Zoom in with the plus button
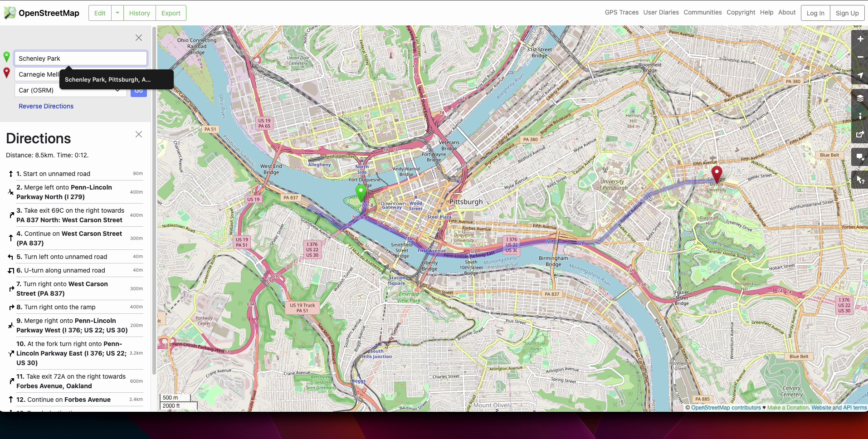Image resolution: width=868 pixels, height=439 pixels. [x=860, y=39]
